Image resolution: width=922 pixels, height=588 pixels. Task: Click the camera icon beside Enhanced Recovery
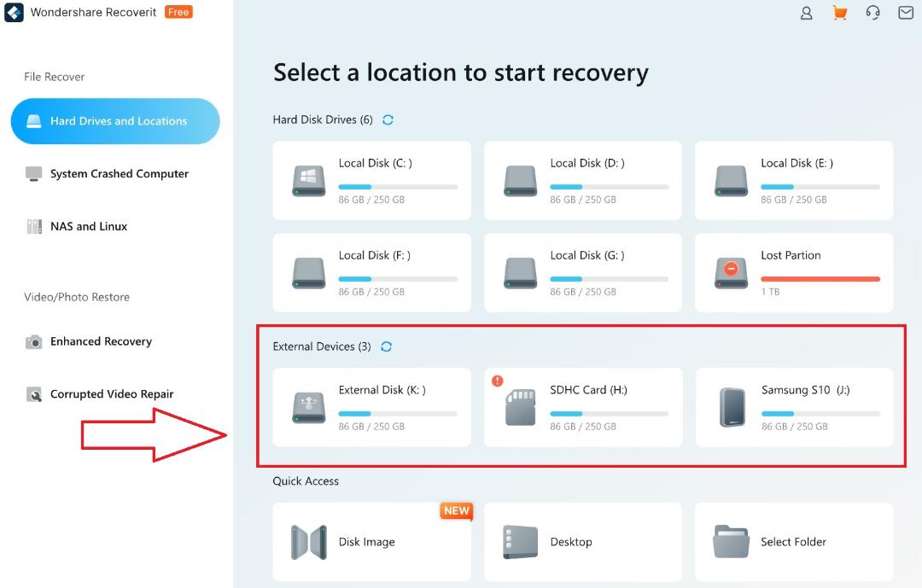(33, 341)
